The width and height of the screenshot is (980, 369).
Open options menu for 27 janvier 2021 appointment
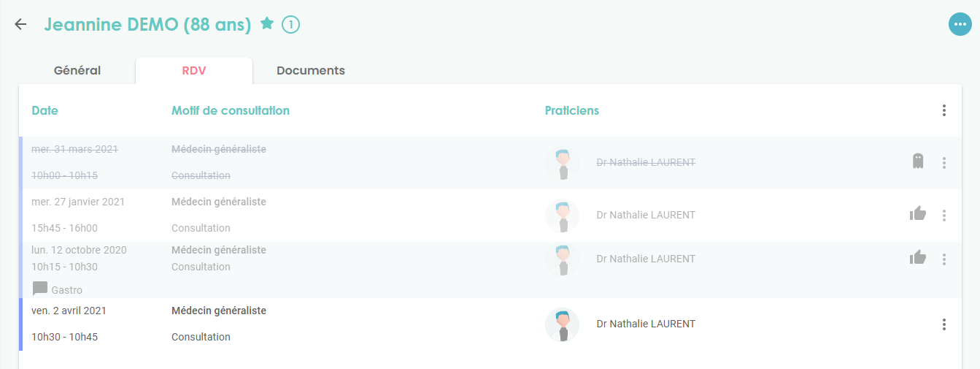coord(944,216)
